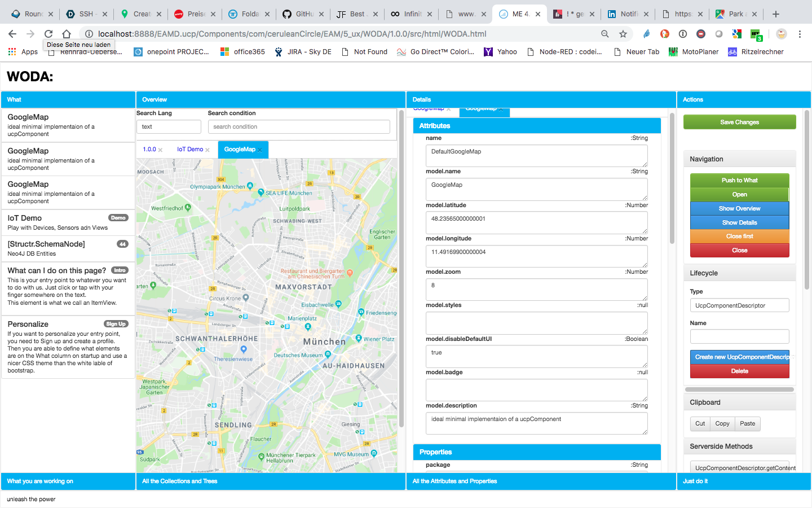Click the Circus Krone map marker
This screenshot has width=812, height=508.
pyautogui.click(x=246, y=297)
